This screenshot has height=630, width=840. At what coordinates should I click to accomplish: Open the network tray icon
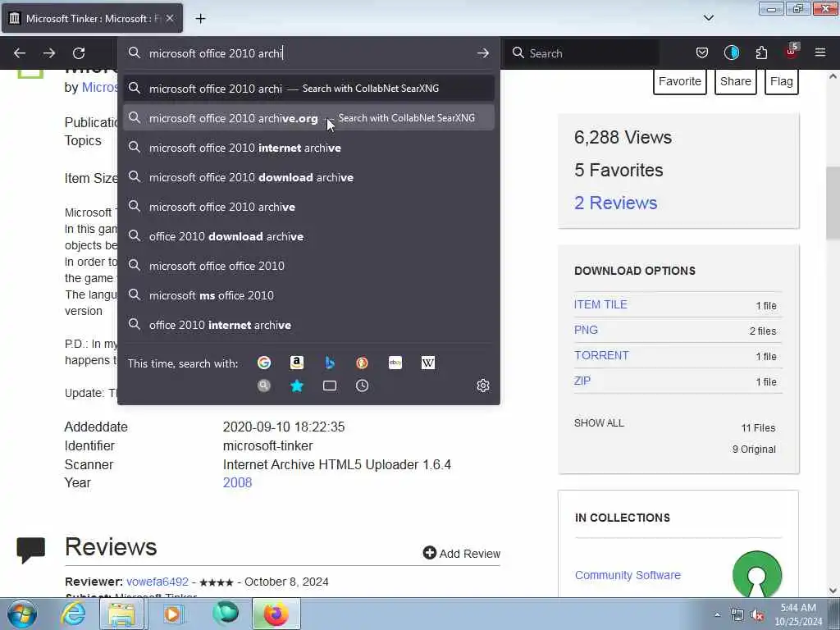point(737,615)
